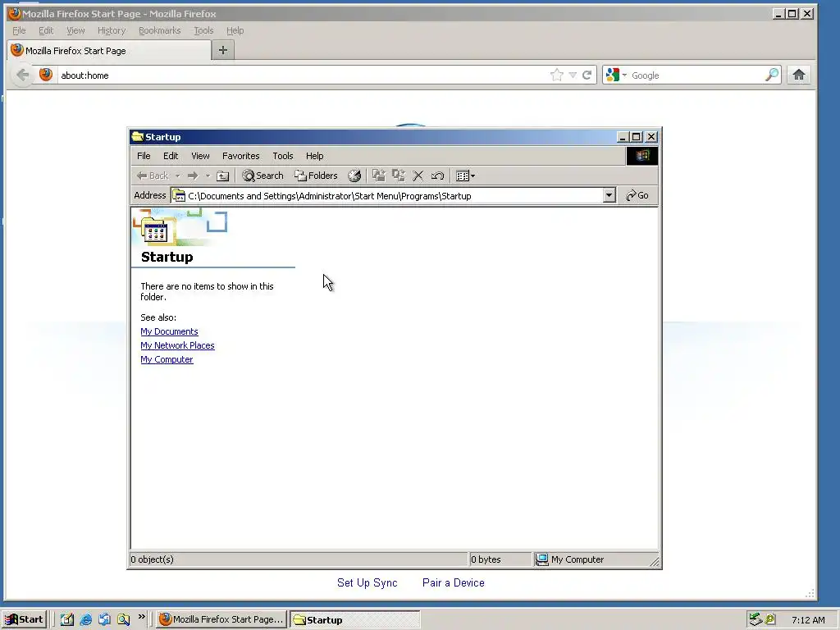Go up one folder level in Explorer
The width and height of the screenshot is (840, 630).
coord(223,176)
